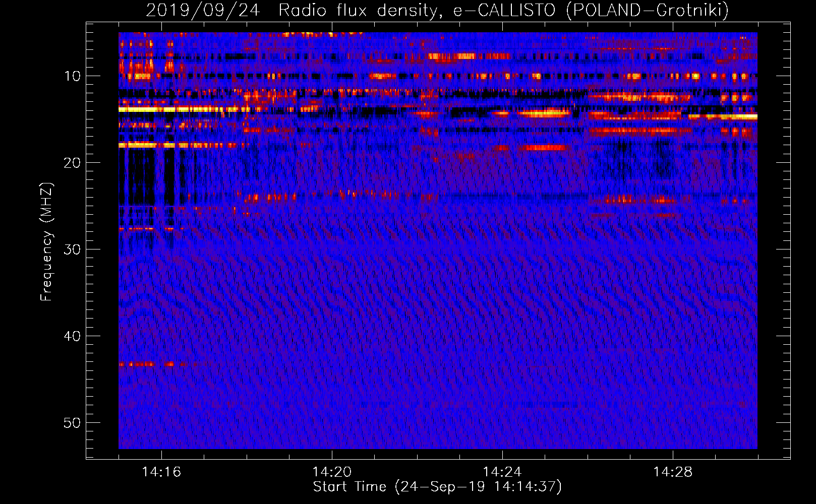Click the 14:24 time tick label
This screenshot has height=504, width=816.
point(502,472)
